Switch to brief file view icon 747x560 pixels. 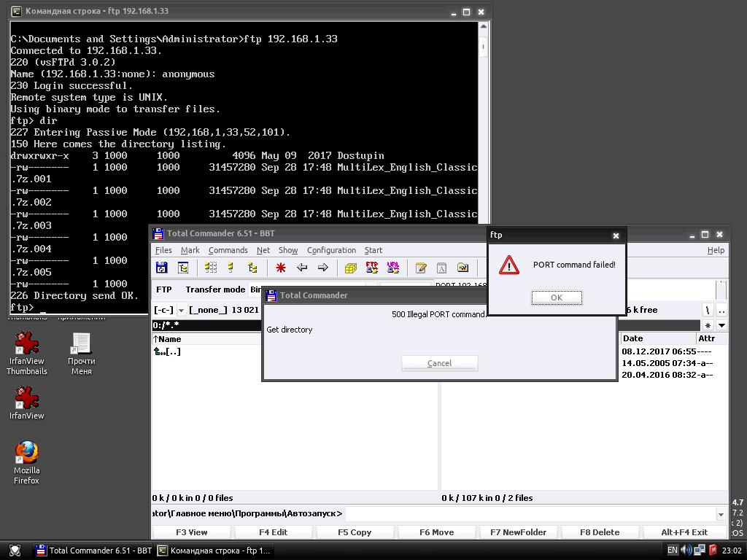[x=211, y=268]
